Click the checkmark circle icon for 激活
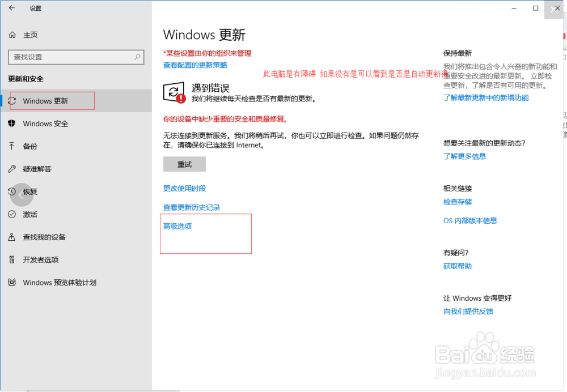This screenshot has height=392, width=567. 12,214
